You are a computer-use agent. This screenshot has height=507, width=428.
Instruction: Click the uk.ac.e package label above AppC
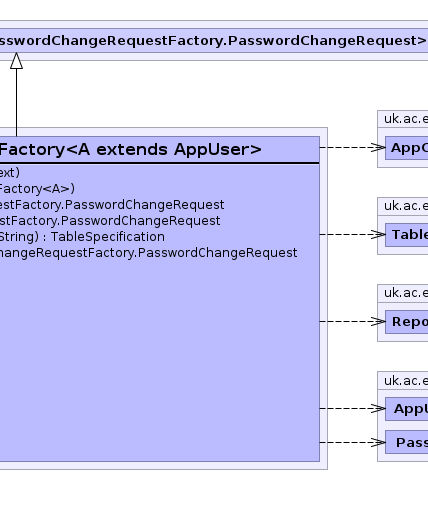click(x=406, y=119)
